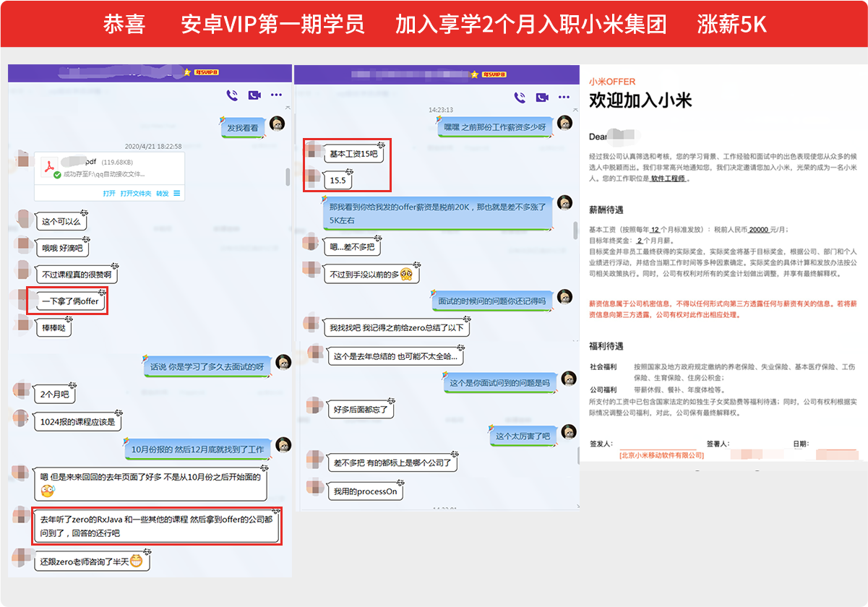Click the red PDF file icon
Viewport: 868px width, 607px height.
(x=51, y=167)
